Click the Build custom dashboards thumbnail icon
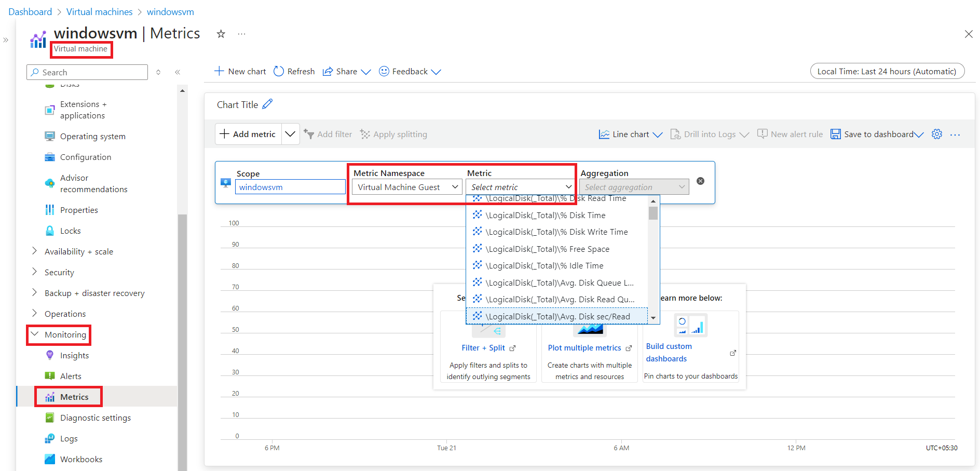Image resolution: width=980 pixels, height=471 pixels. [690, 325]
